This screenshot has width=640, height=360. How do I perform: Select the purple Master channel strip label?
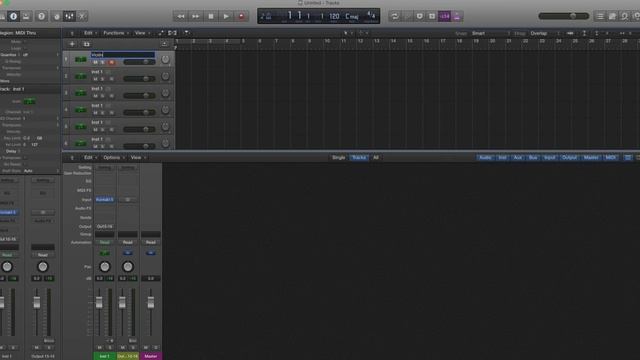pyautogui.click(x=151, y=356)
